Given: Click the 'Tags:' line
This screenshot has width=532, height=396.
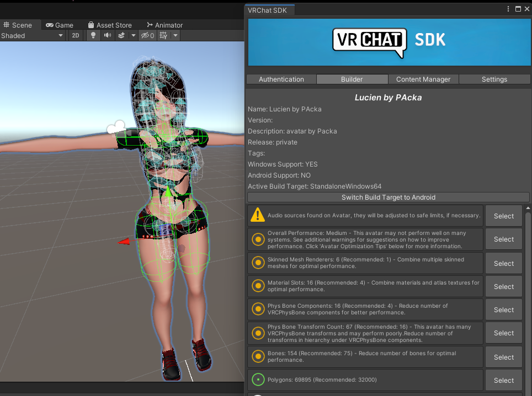Looking at the screenshot, I should click(256, 153).
